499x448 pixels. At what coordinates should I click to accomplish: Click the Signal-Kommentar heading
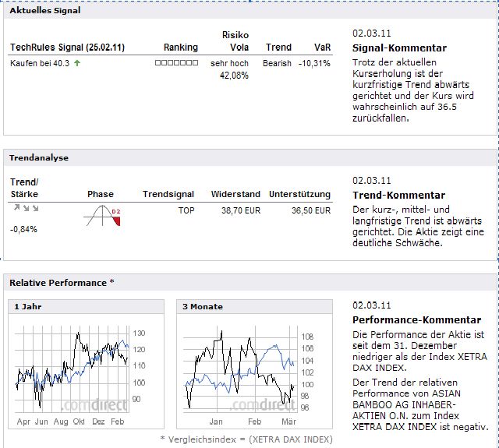point(399,48)
